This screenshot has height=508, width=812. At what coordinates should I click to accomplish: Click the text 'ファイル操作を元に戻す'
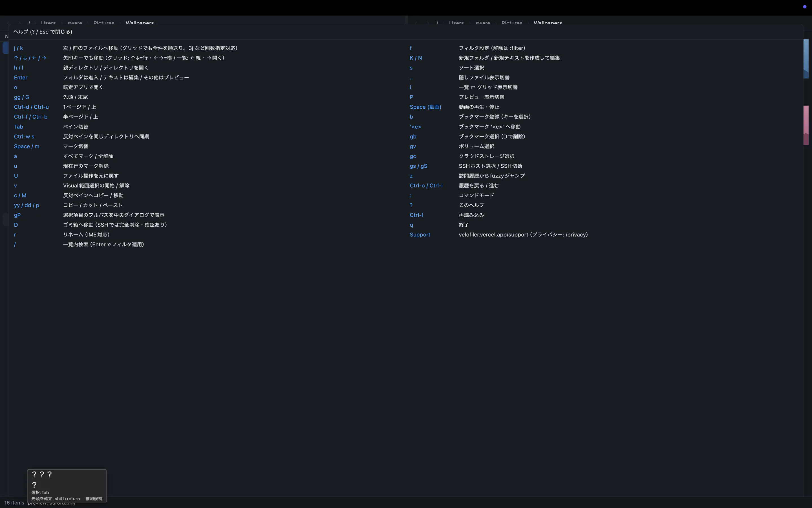tap(91, 176)
